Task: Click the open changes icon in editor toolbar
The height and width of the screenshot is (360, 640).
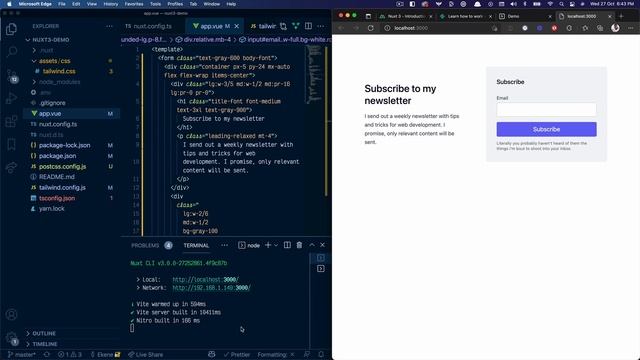Action: pyautogui.click(x=283, y=26)
